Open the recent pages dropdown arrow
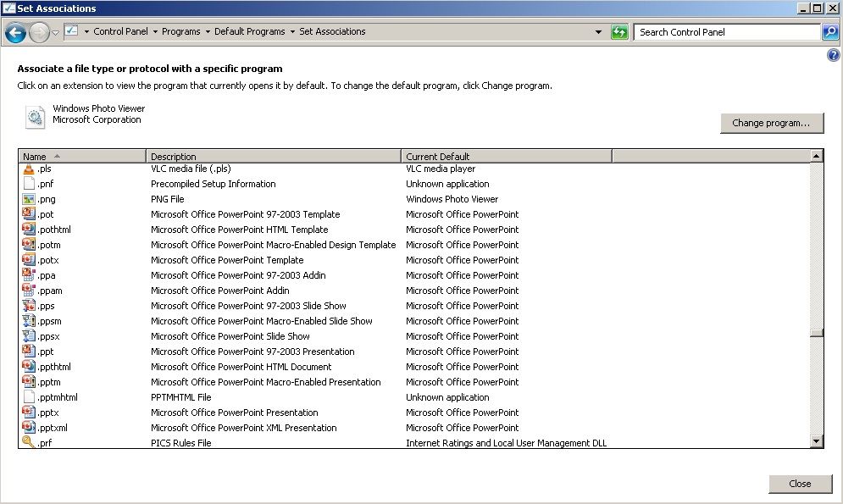This screenshot has width=843, height=504. click(x=55, y=33)
